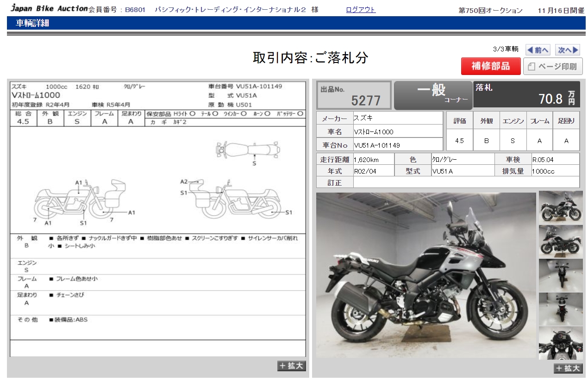
Task: Click the 訂正 correction row label
Action: coord(334,182)
